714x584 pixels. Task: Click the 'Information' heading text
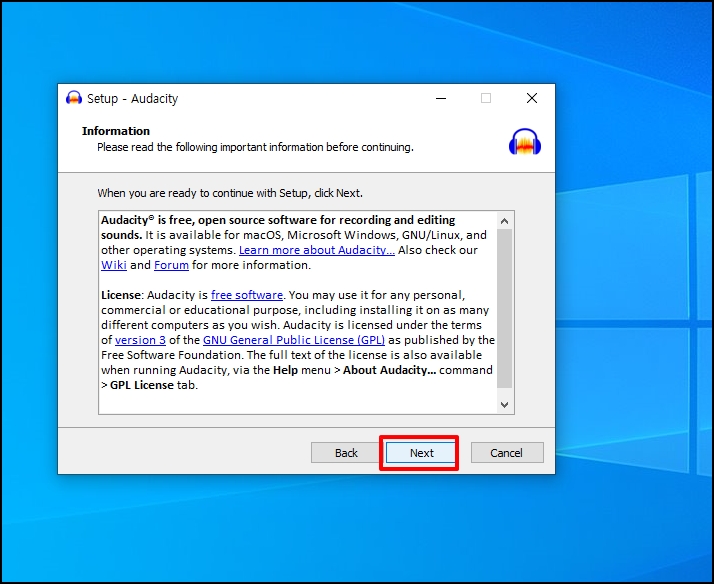[116, 131]
